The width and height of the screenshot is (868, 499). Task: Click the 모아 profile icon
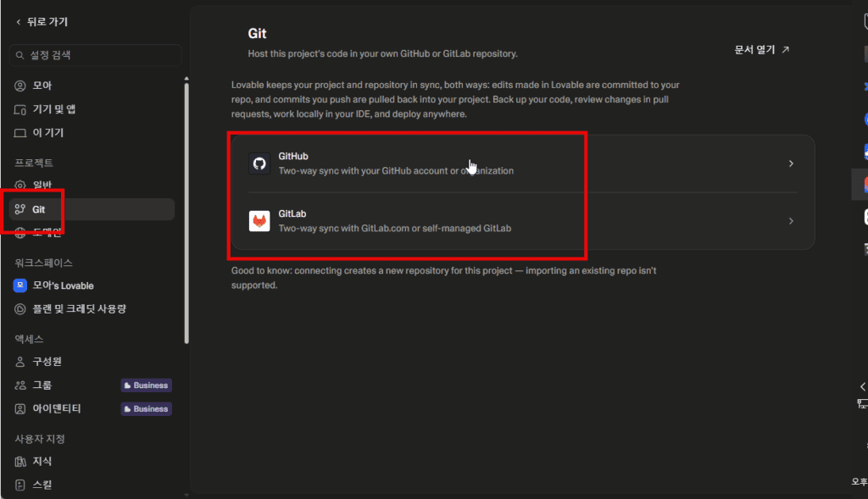(x=20, y=86)
